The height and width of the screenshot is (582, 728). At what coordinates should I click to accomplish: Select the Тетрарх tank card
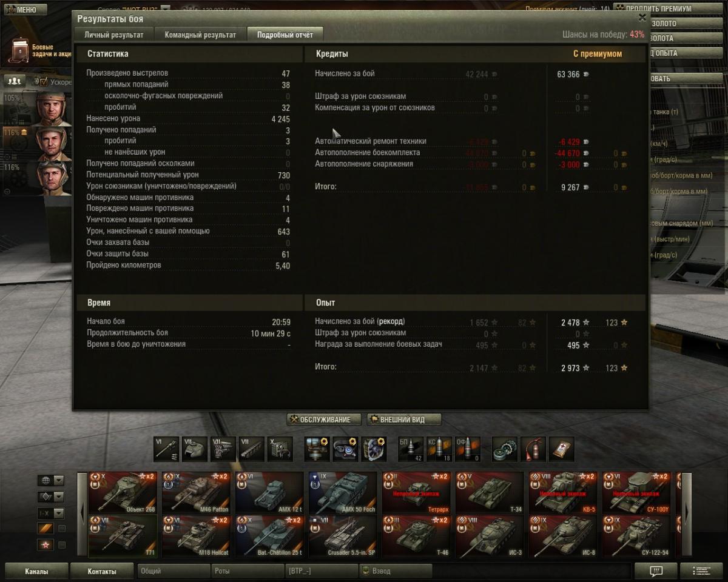click(417, 493)
